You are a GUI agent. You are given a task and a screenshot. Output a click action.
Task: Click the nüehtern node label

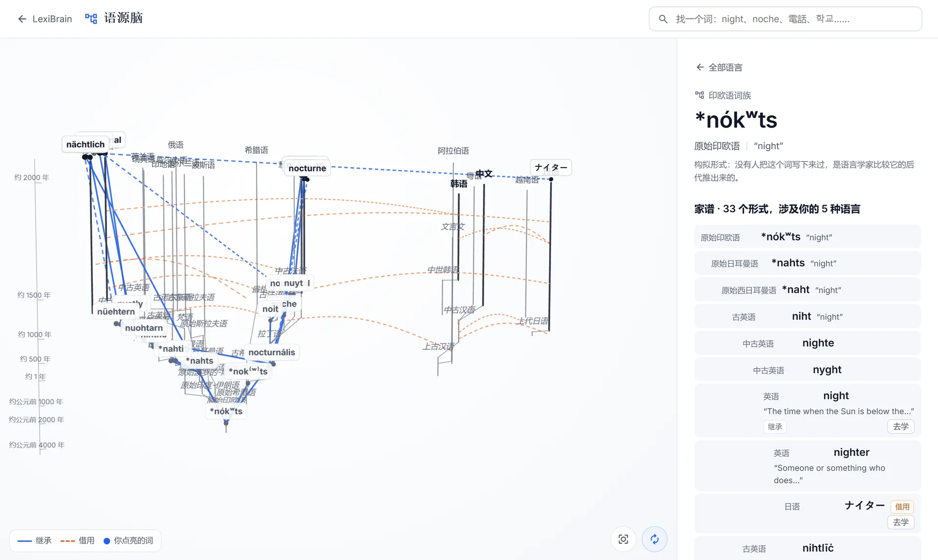[x=116, y=311]
